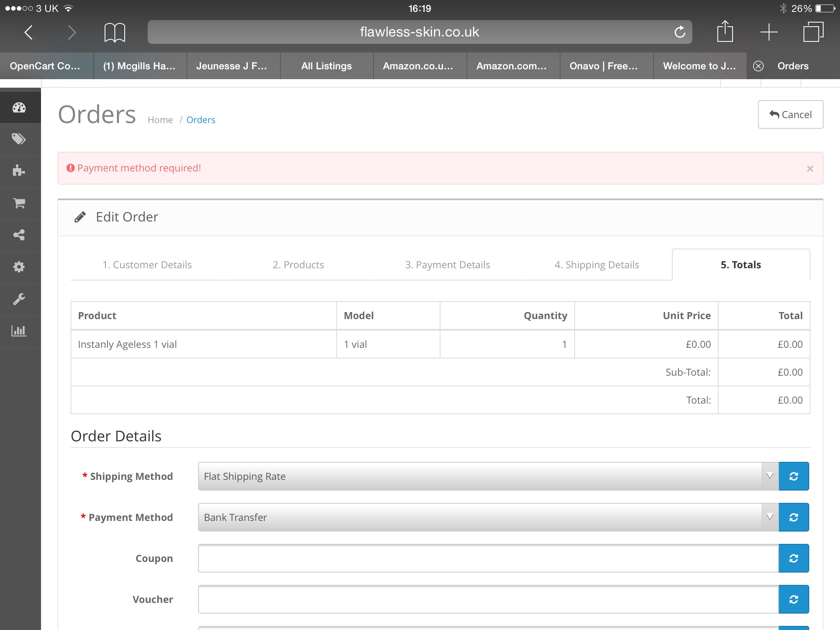
Task: Tap the flawless-skin.co.uk address bar
Action: pyautogui.click(x=420, y=32)
